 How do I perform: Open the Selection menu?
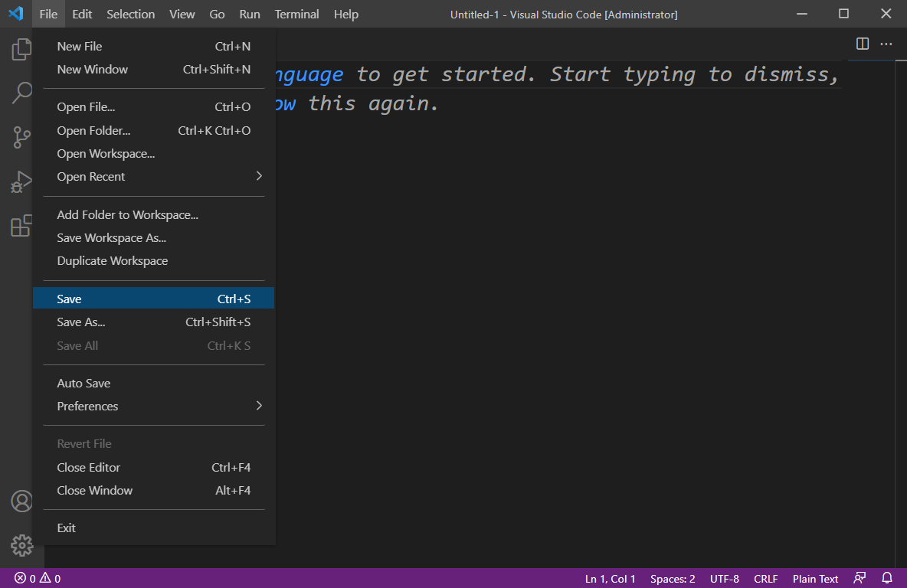point(130,14)
